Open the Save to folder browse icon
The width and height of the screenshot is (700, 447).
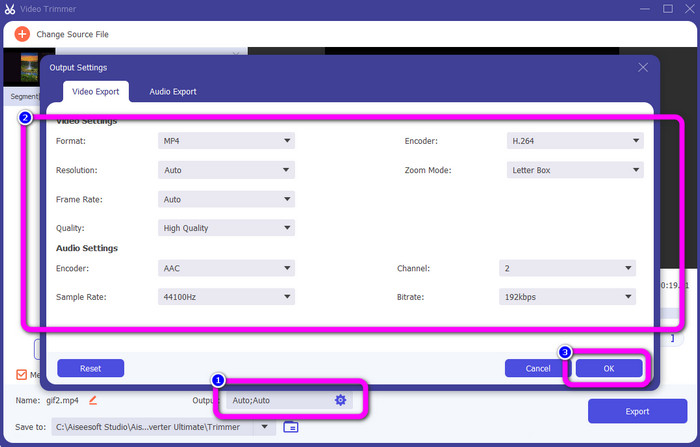click(291, 427)
